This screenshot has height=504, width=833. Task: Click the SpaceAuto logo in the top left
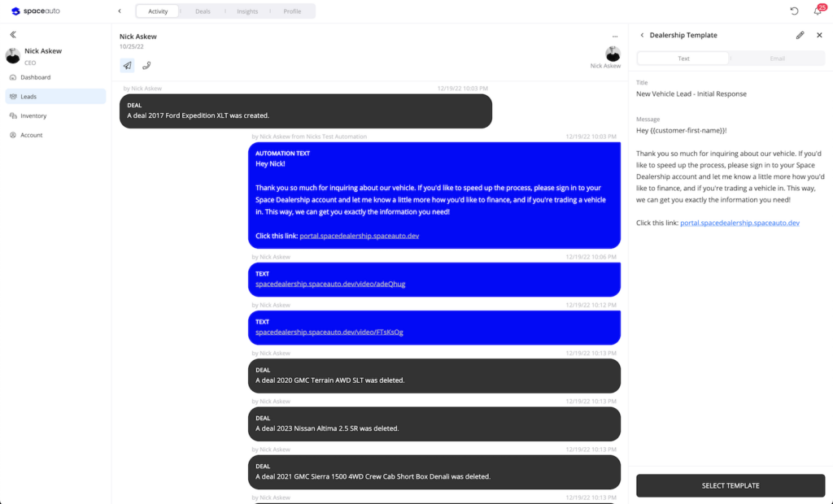tap(34, 11)
